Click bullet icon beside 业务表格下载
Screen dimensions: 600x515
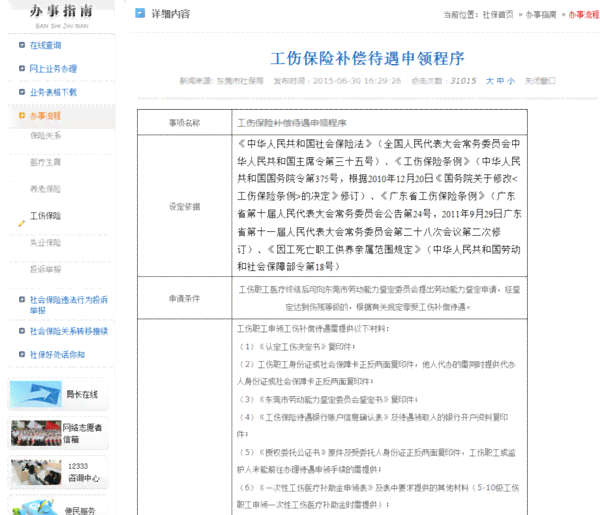coord(22,92)
